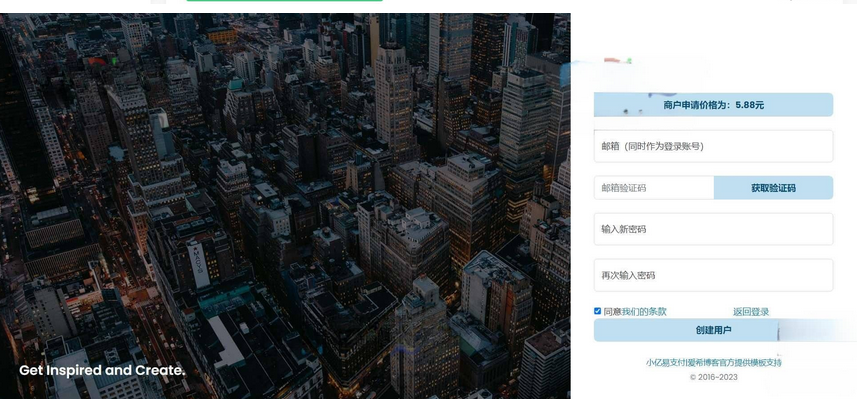Click the 邮箱验证码 verification code field
Viewport: 863px width, 399px height.
654,188
